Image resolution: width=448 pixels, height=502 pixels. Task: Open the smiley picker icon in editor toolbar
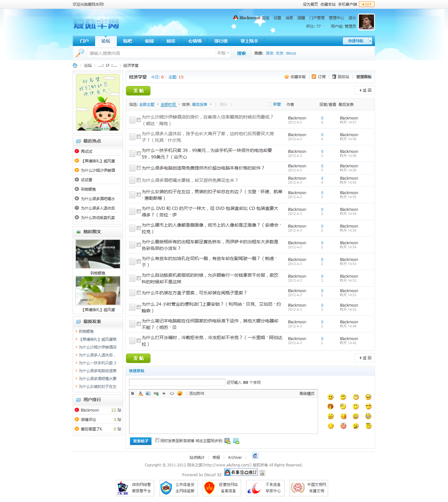point(180,393)
